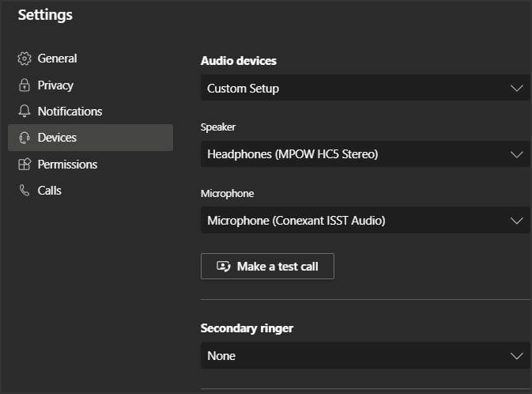Click the Notifications bell icon
This screenshot has height=394, width=532.
(x=25, y=111)
